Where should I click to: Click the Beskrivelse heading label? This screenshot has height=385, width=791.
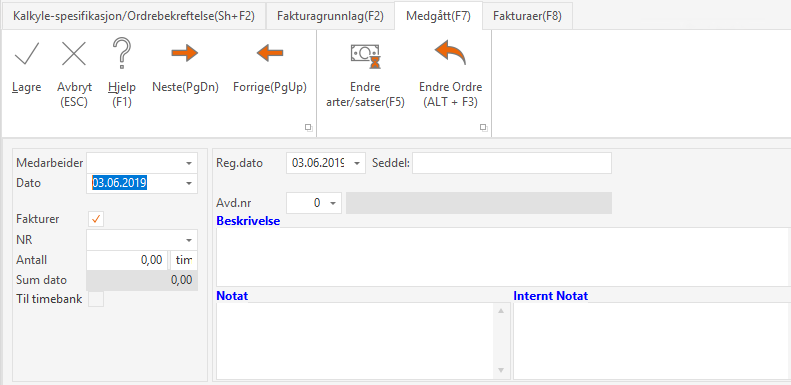(x=248, y=221)
